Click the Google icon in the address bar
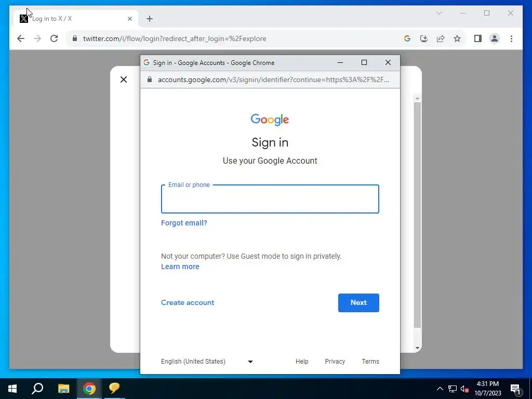This screenshot has height=399, width=532. pyautogui.click(x=407, y=38)
